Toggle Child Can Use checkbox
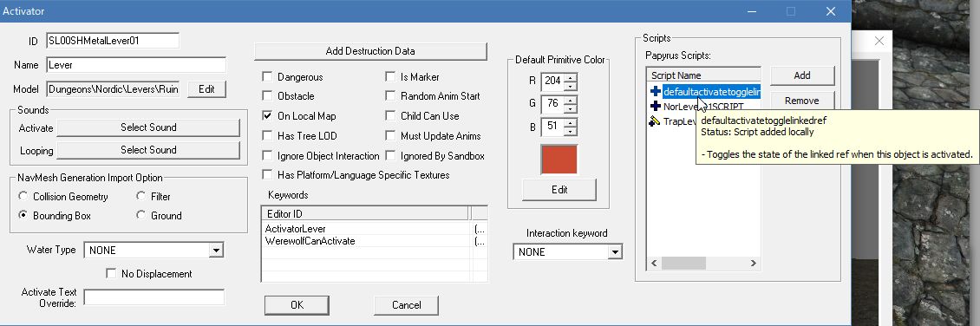The height and width of the screenshot is (326, 980). [390, 116]
